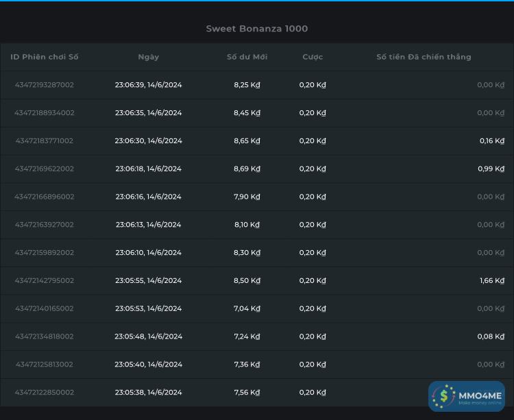Click the Cược column header
Screen dimensions: 514x420
click(x=313, y=57)
